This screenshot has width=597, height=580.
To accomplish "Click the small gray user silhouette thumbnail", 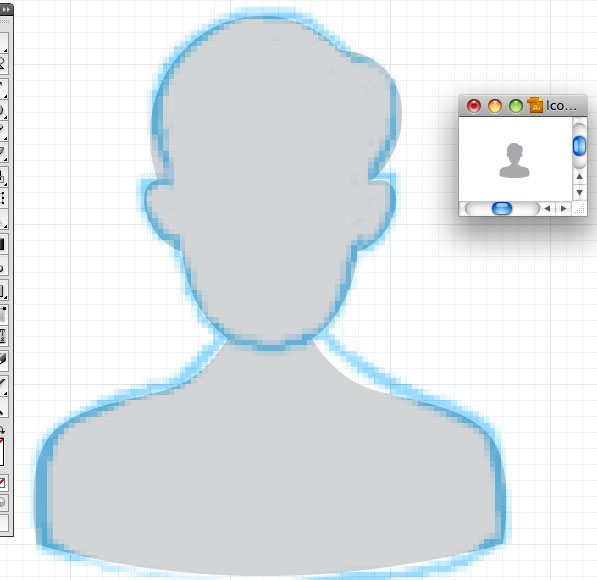I will click(x=514, y=160).
